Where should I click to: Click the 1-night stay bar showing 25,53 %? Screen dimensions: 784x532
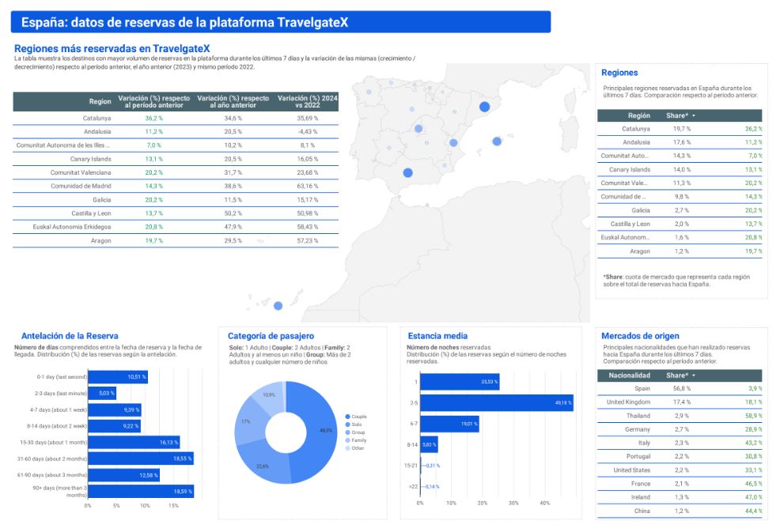[460, 382]
